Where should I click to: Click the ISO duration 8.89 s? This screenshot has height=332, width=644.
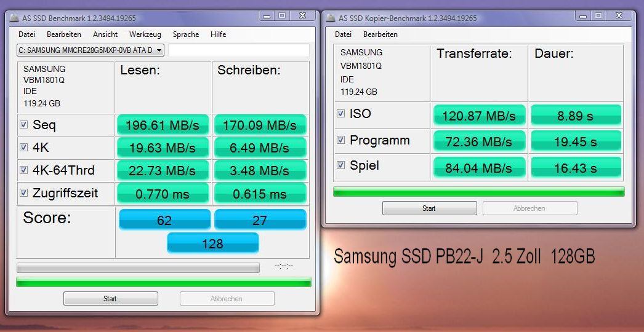tap(576, 116)
